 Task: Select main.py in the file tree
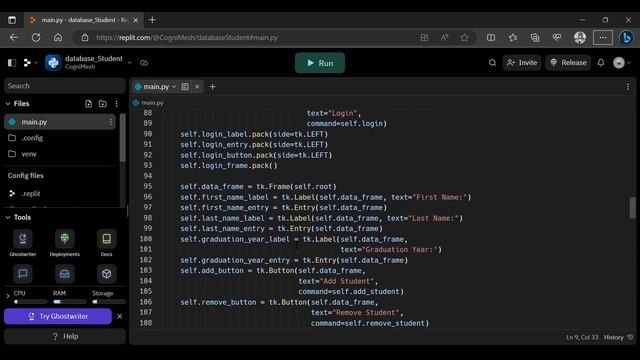pyautogui.click(x=60, y=122)
